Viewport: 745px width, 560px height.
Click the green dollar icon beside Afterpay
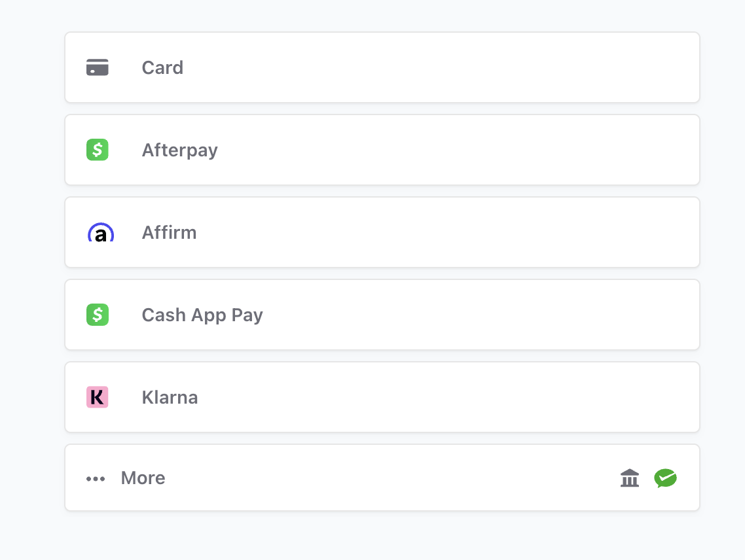[x=98, y=150]
